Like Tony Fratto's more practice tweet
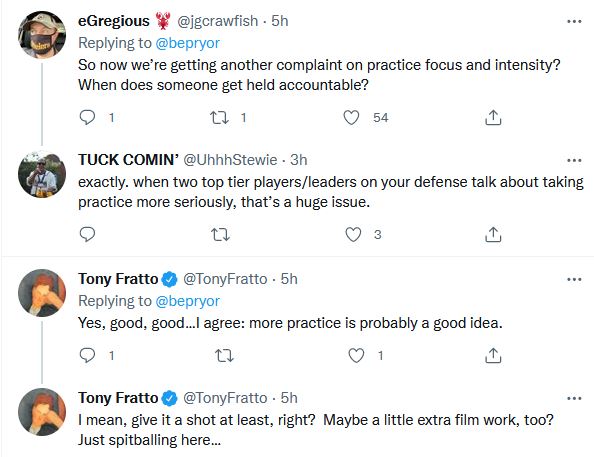This screenshot has width=594, height=457. point(356,355)
